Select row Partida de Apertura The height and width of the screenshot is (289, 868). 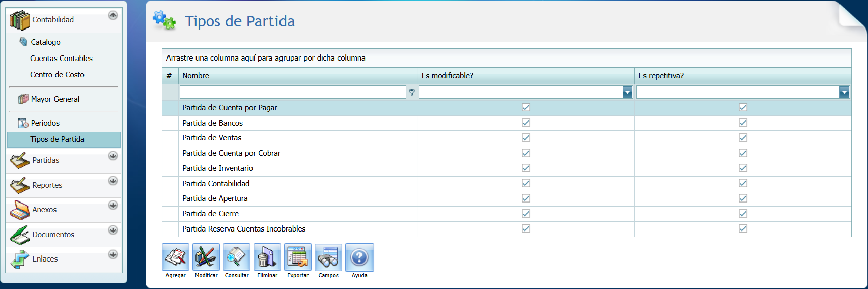[507, 198]
